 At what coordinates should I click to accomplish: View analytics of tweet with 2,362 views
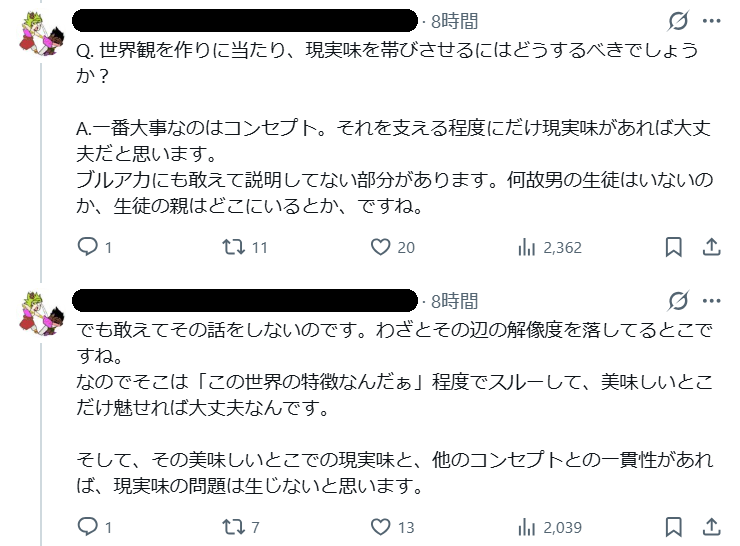pos(527,247)
